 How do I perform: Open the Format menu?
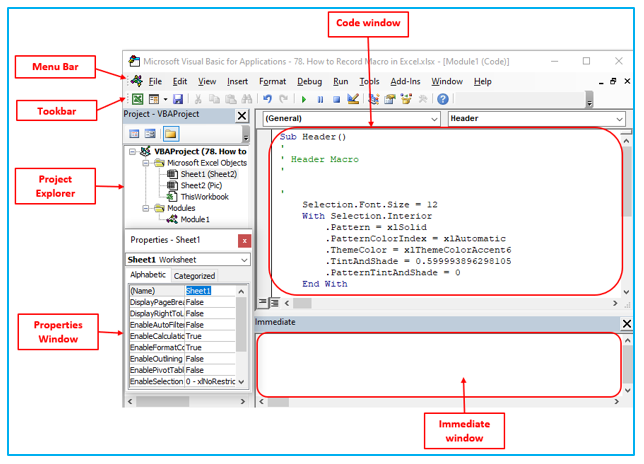(x=272, y=81)
